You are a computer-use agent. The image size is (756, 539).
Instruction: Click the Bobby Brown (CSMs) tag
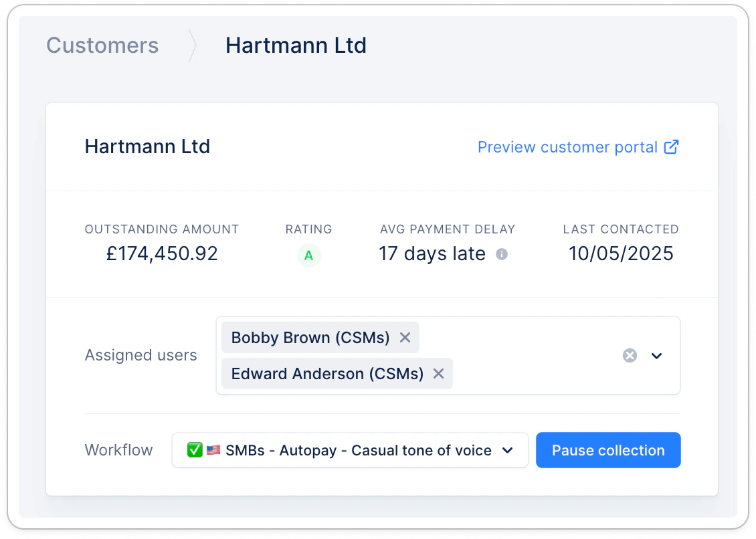coord(310,338)
